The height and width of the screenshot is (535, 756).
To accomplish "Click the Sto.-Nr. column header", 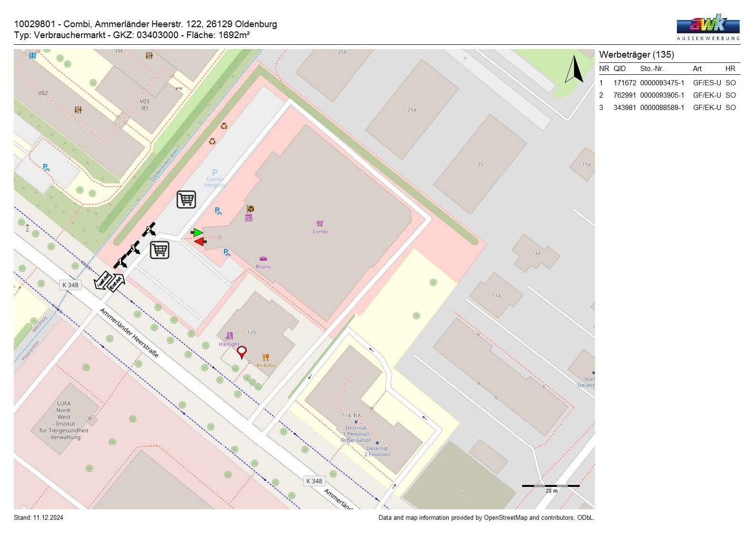I will coord(652,69).
